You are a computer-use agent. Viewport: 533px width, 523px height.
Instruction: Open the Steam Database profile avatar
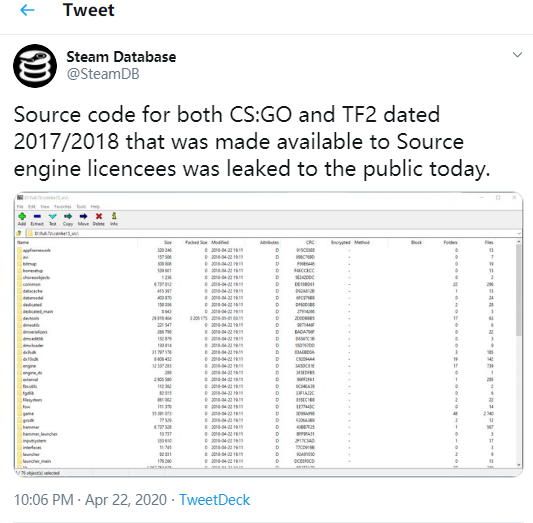(35, 66)
